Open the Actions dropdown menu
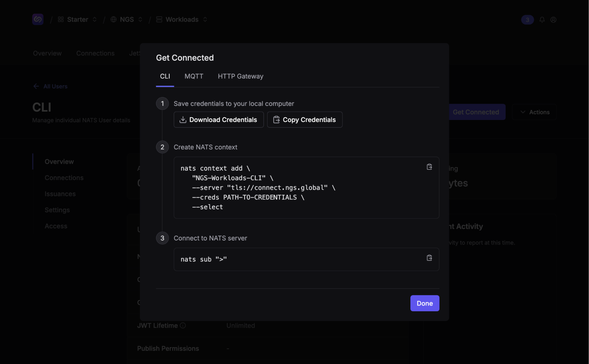Image resolution: width=589 pixels, height=364 pixels. [534, 112]
